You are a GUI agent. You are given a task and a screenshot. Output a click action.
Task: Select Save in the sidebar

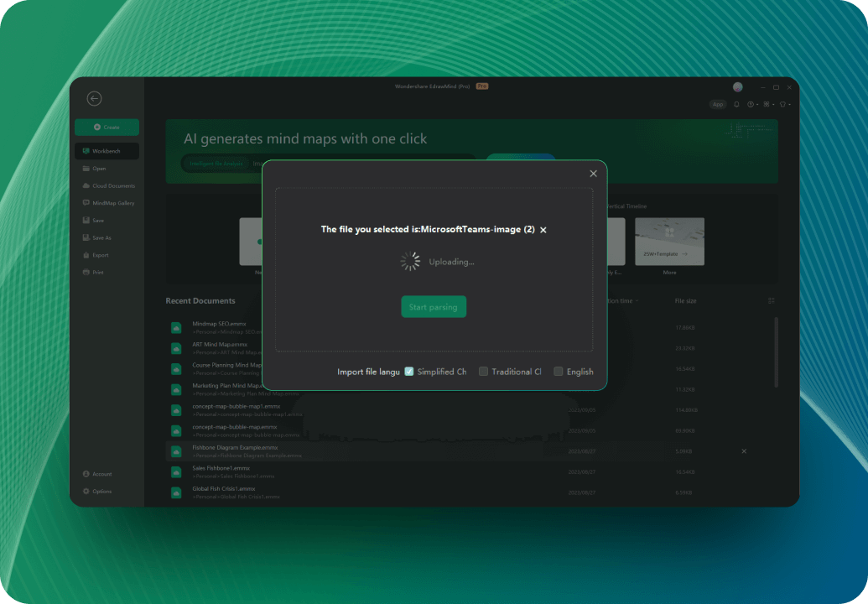pyautogui.click(x=94, y=221)
